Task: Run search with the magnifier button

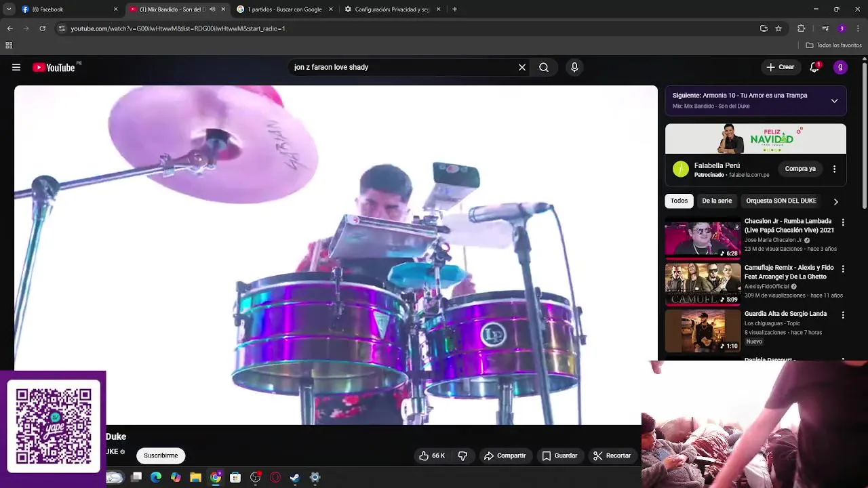Action: click(x=544, y=67)
